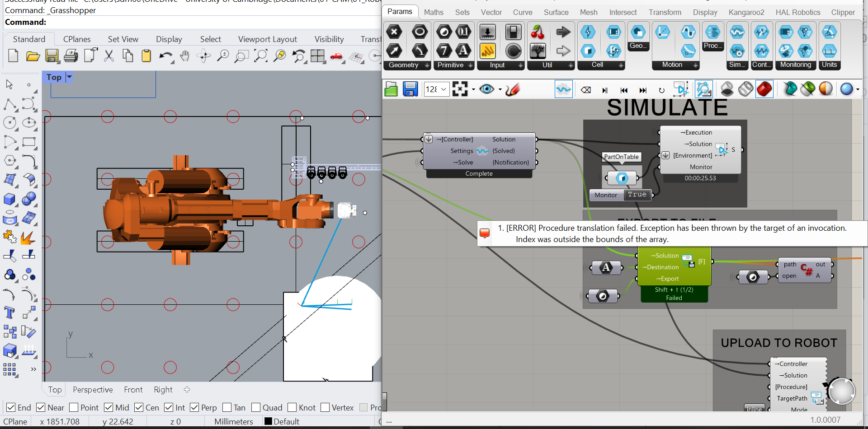Viewport: 868px width, 429px height.
Task: Click the skip-to-first-target playback control
Action: [x=624, y=90]
